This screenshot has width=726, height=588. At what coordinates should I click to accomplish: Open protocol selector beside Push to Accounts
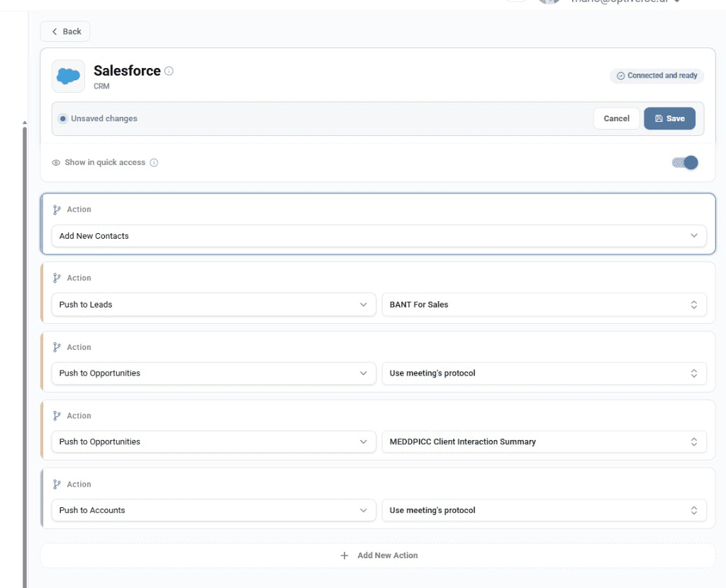coord(544,510)
